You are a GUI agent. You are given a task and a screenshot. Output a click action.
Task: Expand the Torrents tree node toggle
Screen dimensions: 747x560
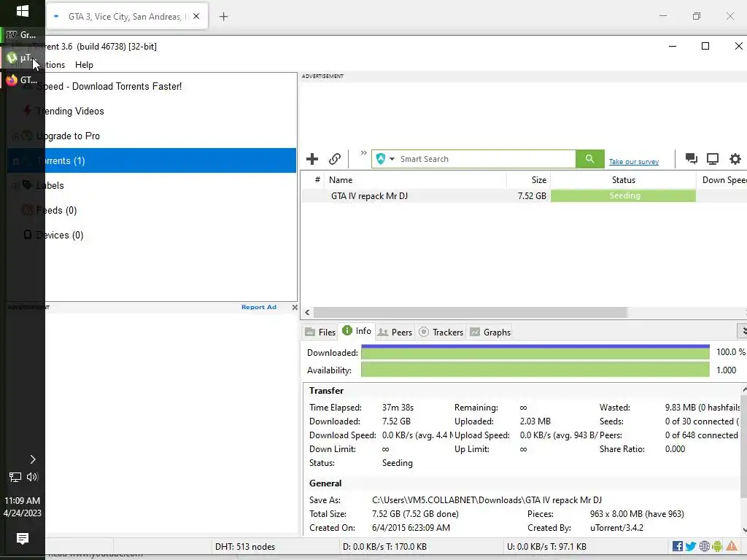coord(15,161)
